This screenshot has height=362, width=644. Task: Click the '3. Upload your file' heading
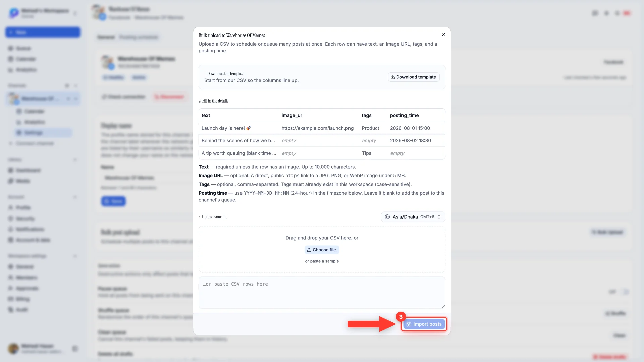click(213, 217)
